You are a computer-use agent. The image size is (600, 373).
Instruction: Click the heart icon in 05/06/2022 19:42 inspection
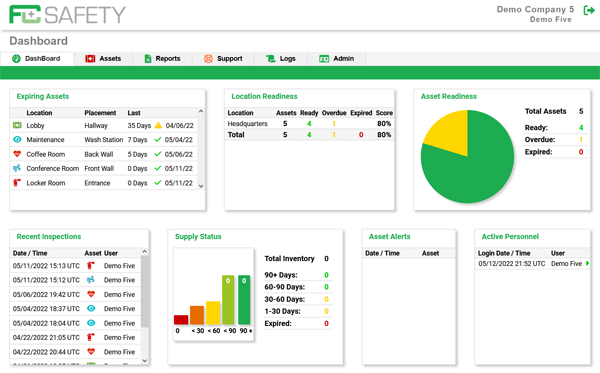point(91,294)
